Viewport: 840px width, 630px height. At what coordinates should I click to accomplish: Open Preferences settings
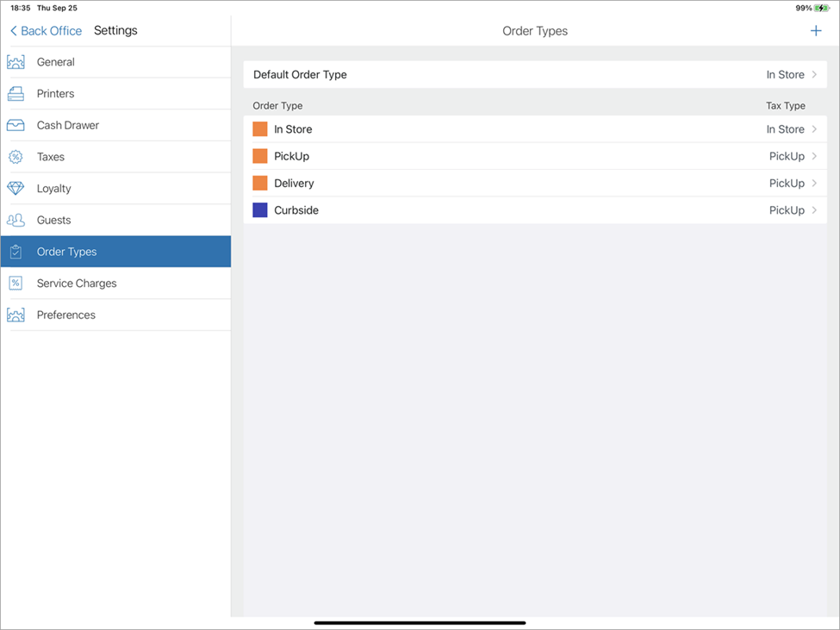(115, 315)
